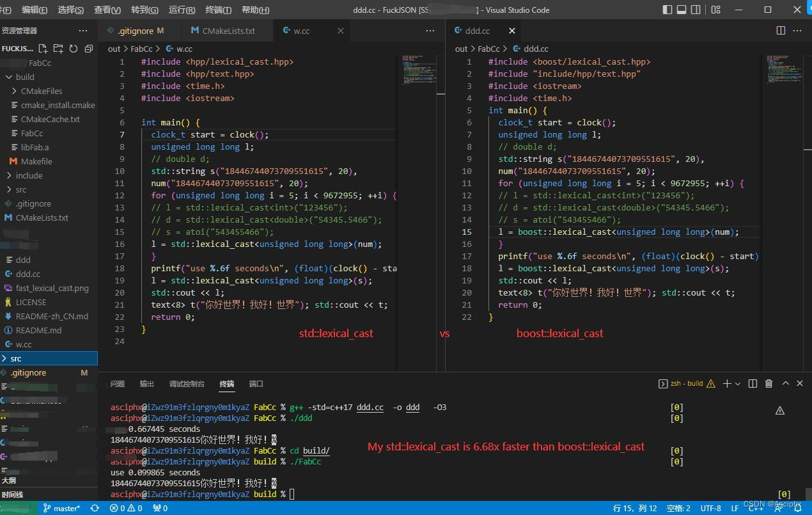Image resolution: width=812 pixels, height=515 pixels.
Task: Open cmake_install.cmake in explorer
Action: click(x=49, y=105)
